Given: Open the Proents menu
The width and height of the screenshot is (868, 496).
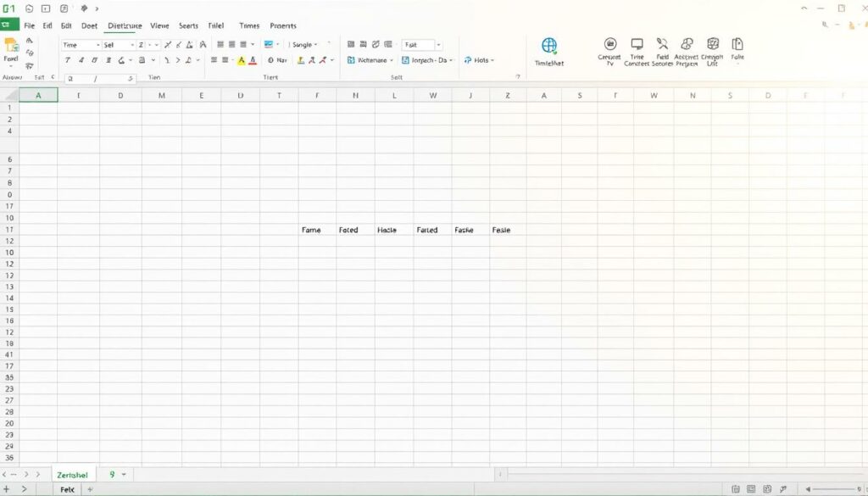Looking at the screenshot, I should tap(283, 25).
